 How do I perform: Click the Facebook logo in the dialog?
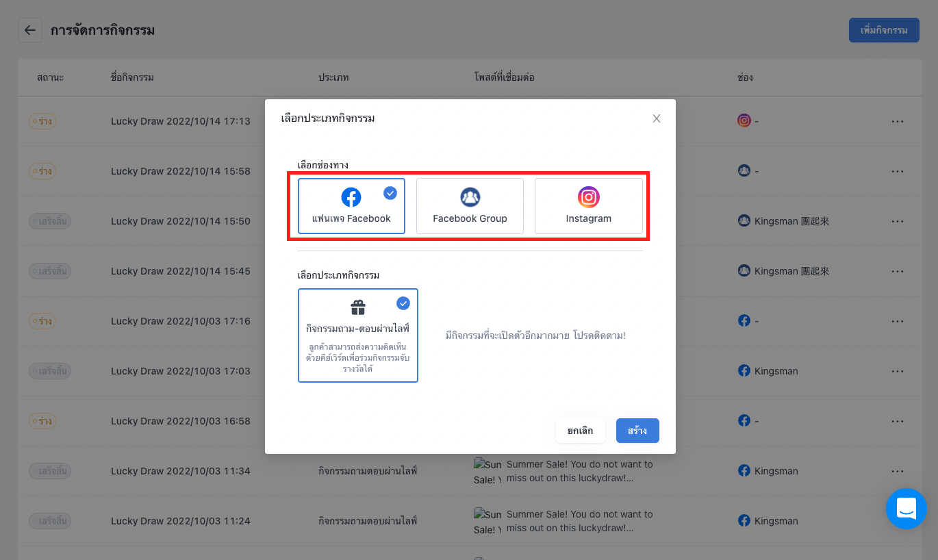coord(351,197)
